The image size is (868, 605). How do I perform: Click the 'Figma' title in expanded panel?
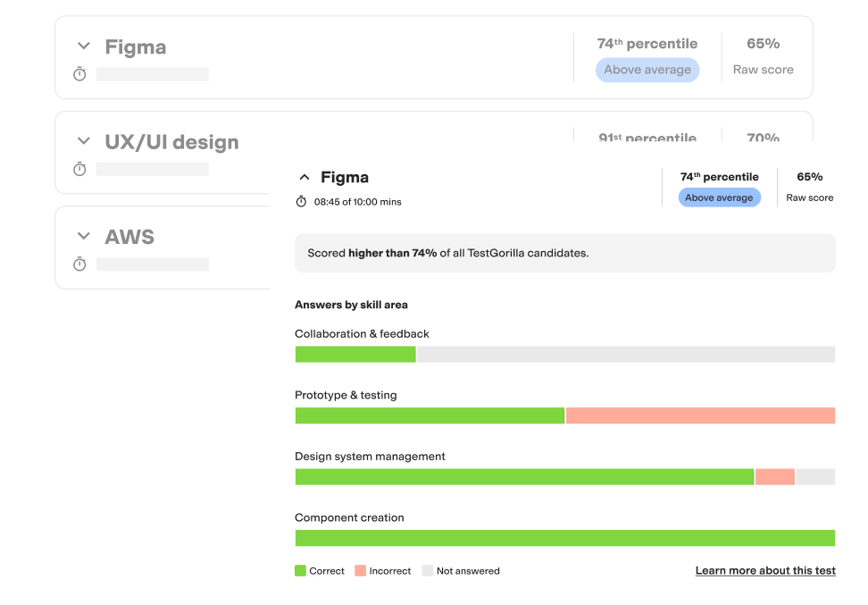pos(345,177)
